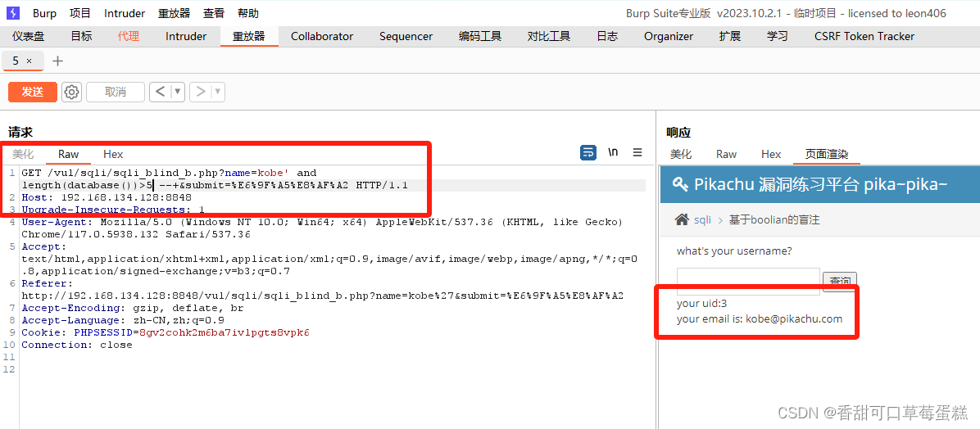Screen dimensions: 980x429
Task: Select the response 页面渲染 tab
Action: pyautogui.click(x=826, y=154)
